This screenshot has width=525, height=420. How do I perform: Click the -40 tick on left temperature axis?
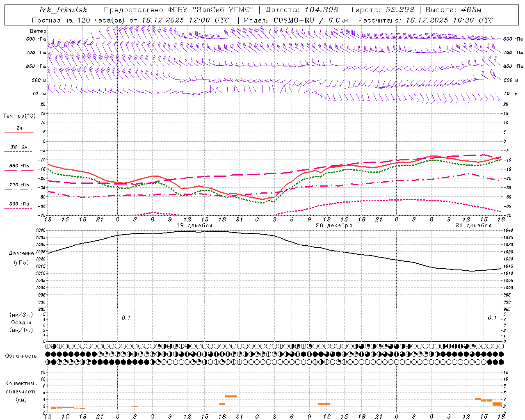pyautogui.click(x=43, y=216)
